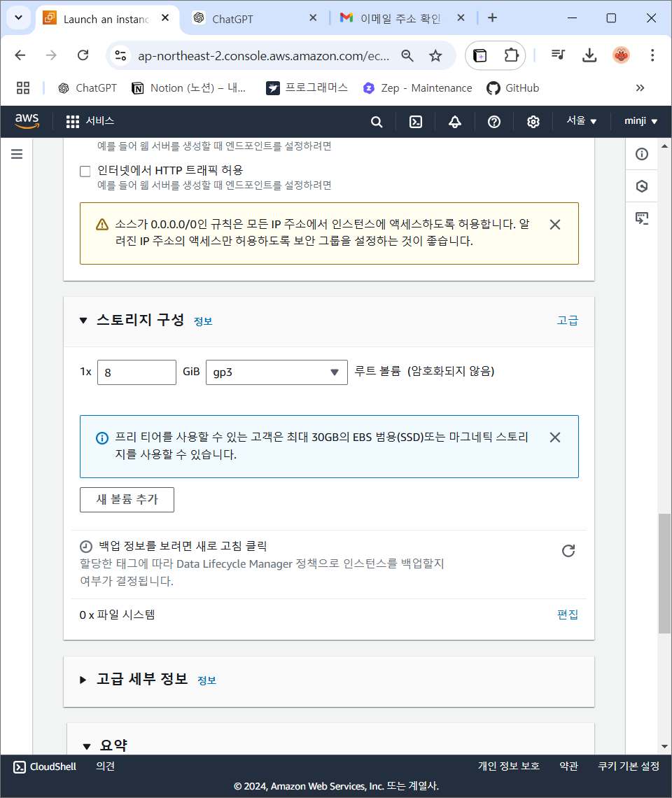Open the 정보 link next to 스토리지 구성
Viewport: 672px width, 798px height.
203,321
